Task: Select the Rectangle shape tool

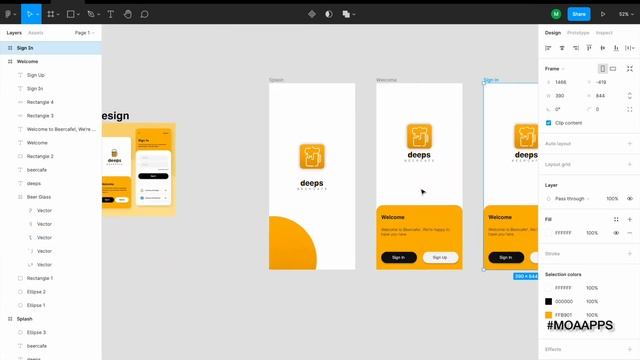Action: [x=71, y=14]
